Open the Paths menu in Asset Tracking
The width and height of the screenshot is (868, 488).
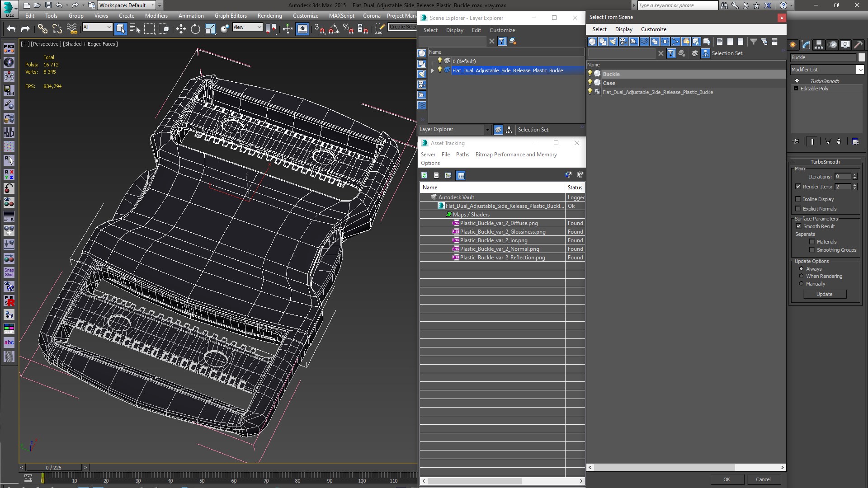(x=462, y=155)
